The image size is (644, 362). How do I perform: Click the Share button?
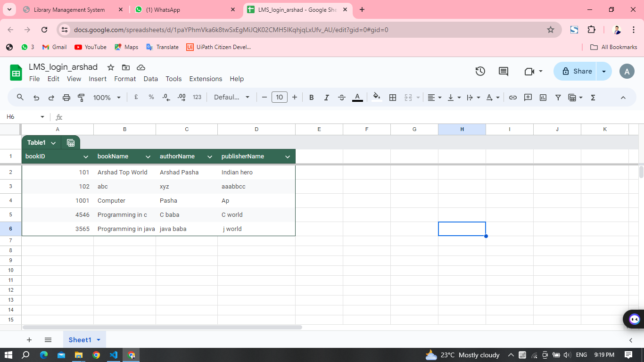577,71
